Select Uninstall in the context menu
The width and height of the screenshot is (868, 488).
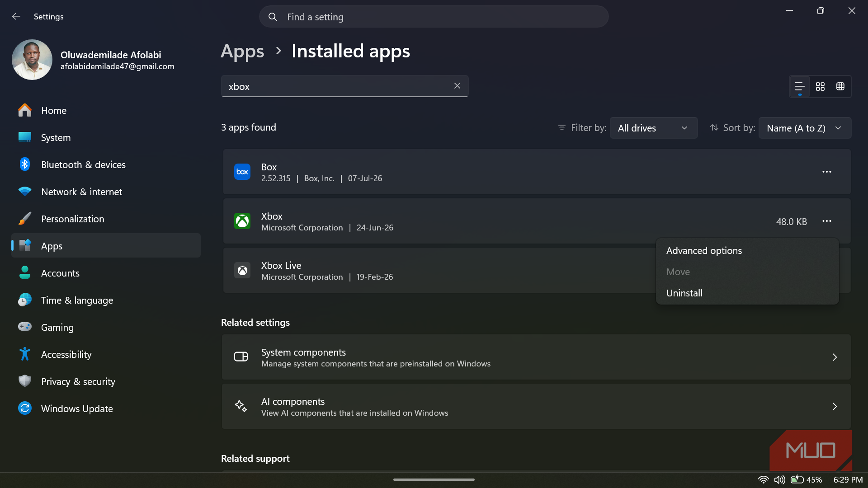click(747, 293)
